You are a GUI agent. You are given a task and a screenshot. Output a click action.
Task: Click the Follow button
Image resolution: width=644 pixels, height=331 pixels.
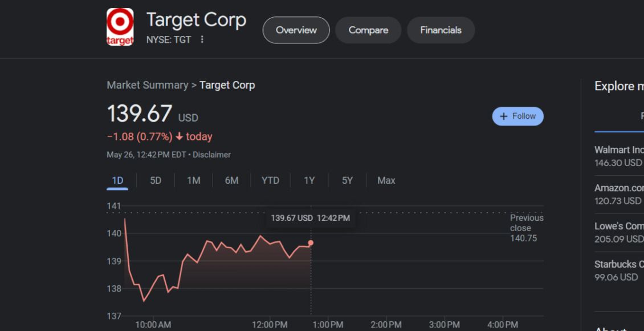(x=517, y=116)
